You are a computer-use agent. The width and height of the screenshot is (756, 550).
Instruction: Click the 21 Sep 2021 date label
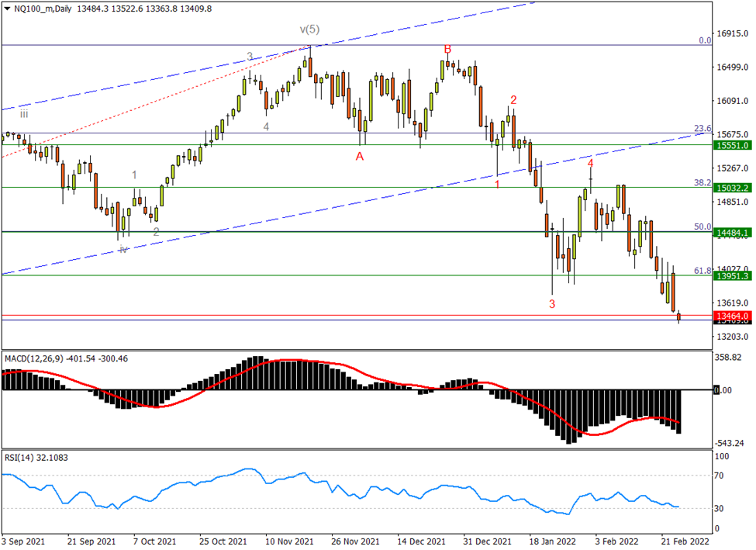(91, 541)
